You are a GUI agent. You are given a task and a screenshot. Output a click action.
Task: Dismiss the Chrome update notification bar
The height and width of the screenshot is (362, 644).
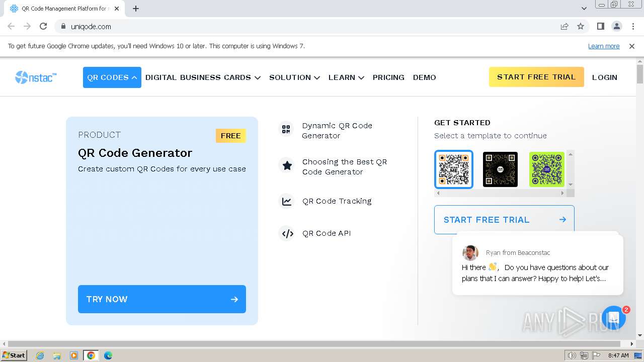(632, 46)
